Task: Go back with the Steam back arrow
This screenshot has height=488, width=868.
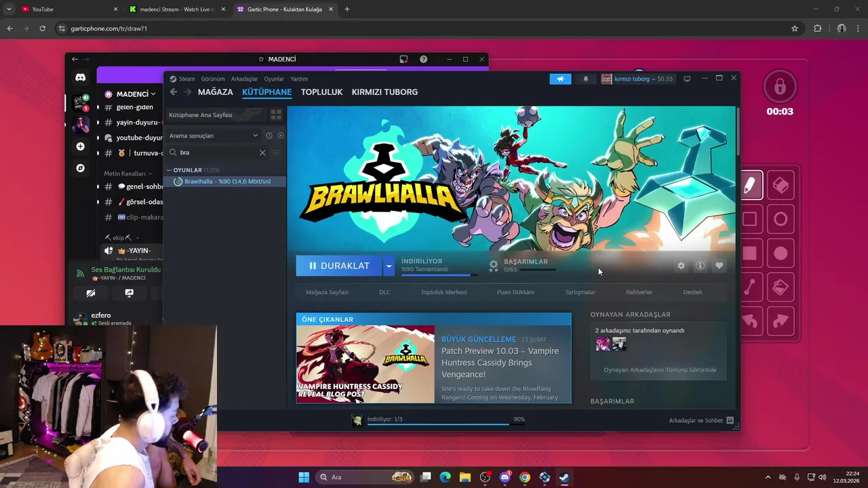Action: 174,92
